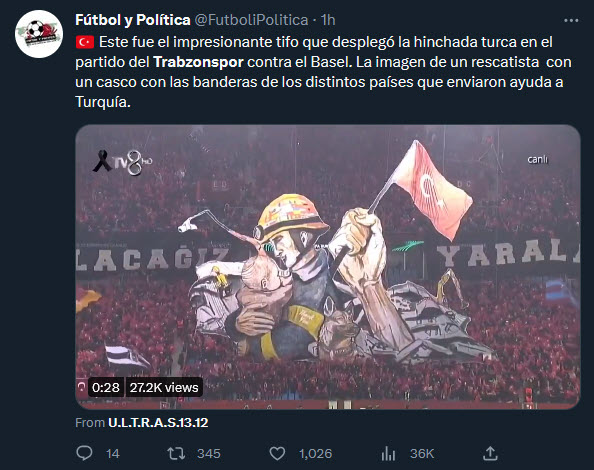Open the @FutboliPolitica handle link
This screenshot has height=470, width=594.
(x=251, y=20)
